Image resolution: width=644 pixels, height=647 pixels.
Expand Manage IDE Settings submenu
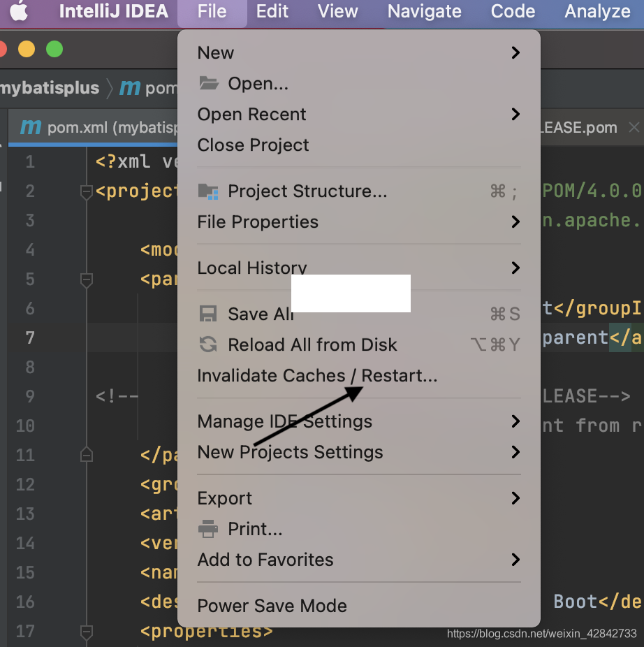click(359, 422)
